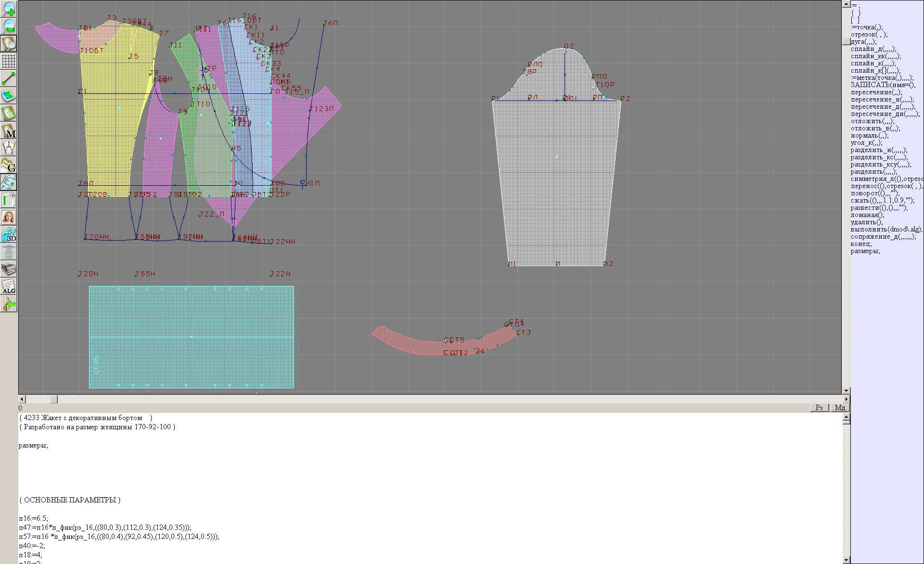The image size is (924, 564).
Task: Click the Мд button
Action: 840,408
